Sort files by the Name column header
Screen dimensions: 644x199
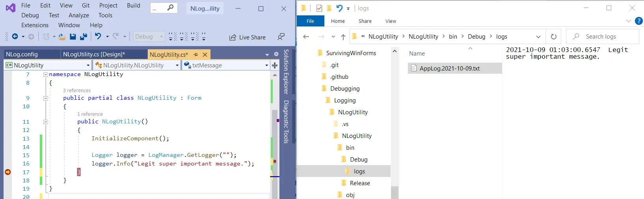tap(417, 54)
